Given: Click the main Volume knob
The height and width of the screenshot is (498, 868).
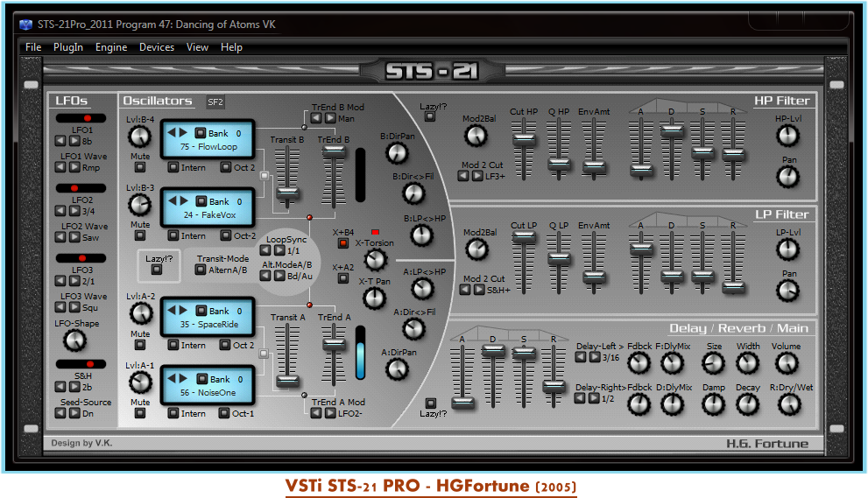Looking at the screenshot, I should pos(787,363).
